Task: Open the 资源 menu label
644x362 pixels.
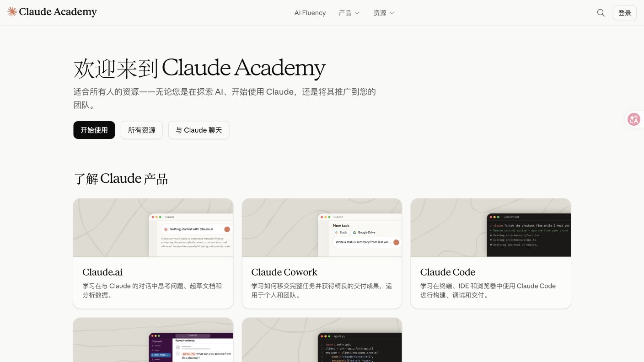Action: point(380,13)
